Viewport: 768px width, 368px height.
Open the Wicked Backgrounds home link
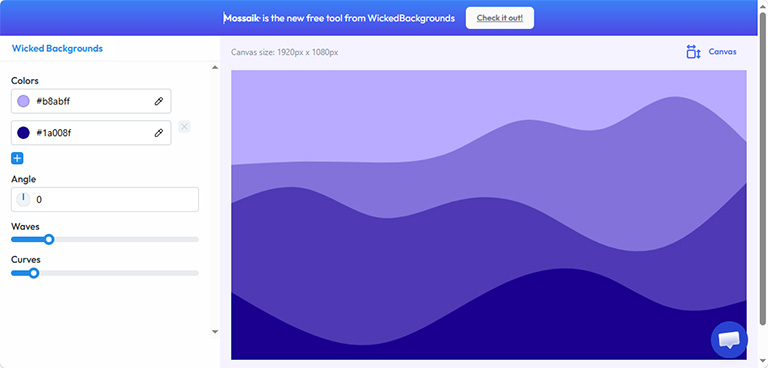(x=57, y=49)
